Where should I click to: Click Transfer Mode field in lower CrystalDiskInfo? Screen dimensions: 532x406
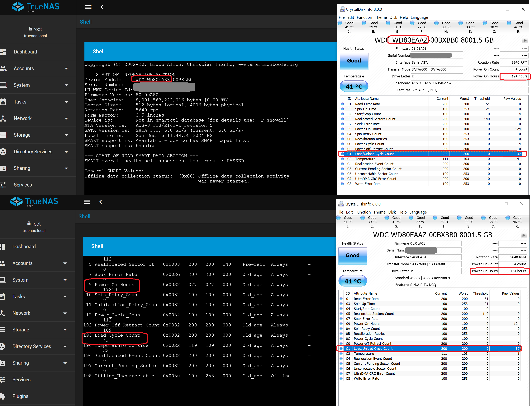tap(435, 264)
